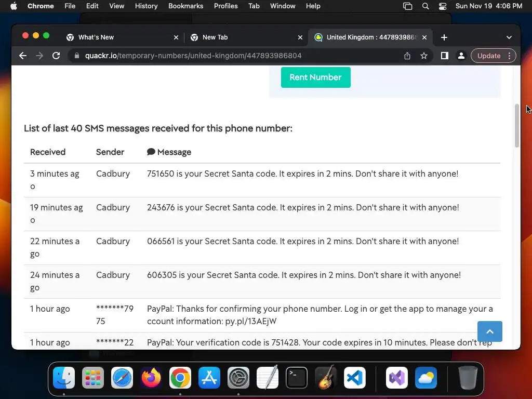
Task: Open Chrome three-dot menu
Action: click(x=509, y=56)
